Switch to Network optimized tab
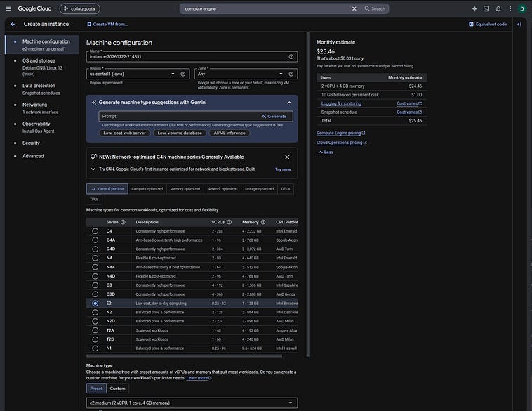 [x=222, y=189]
